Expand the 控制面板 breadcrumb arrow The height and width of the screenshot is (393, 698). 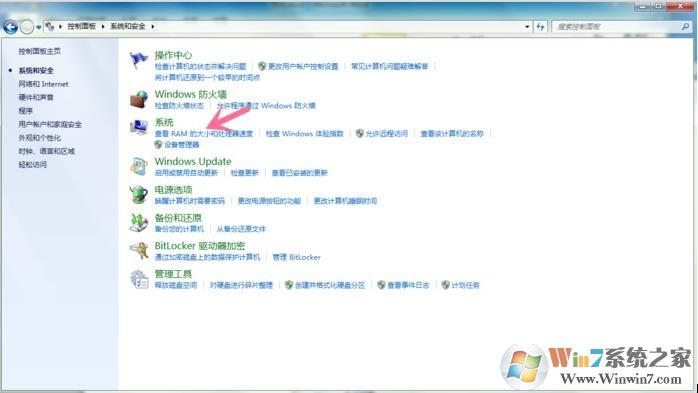[x=103, y=27]
